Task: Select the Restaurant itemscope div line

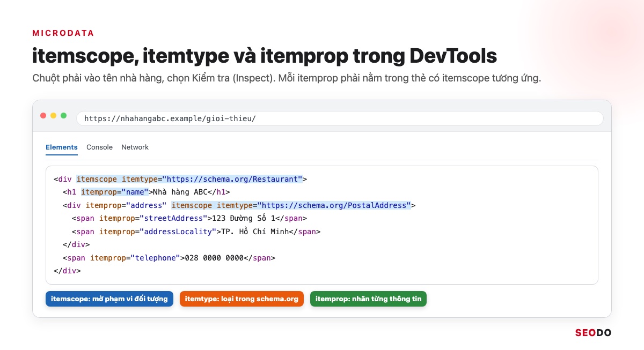Action: 180,180
